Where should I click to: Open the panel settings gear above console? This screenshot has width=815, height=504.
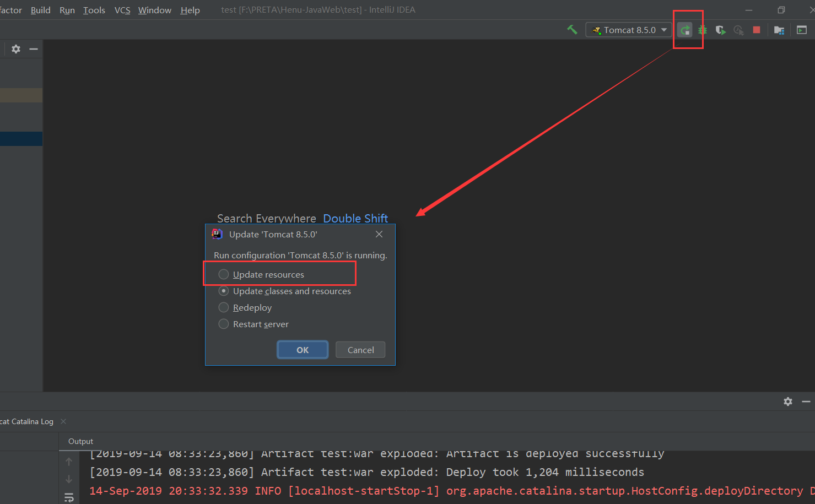pos(787,402)
